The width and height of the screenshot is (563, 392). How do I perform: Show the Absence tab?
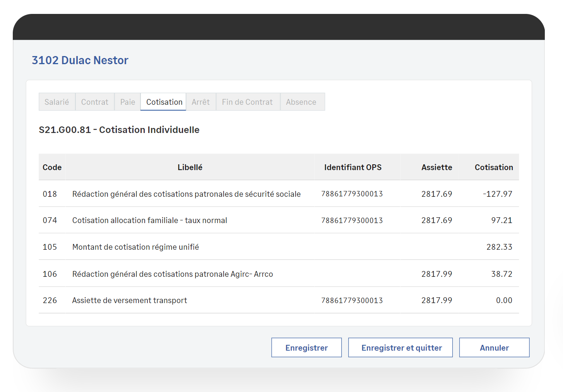point(302,102)
